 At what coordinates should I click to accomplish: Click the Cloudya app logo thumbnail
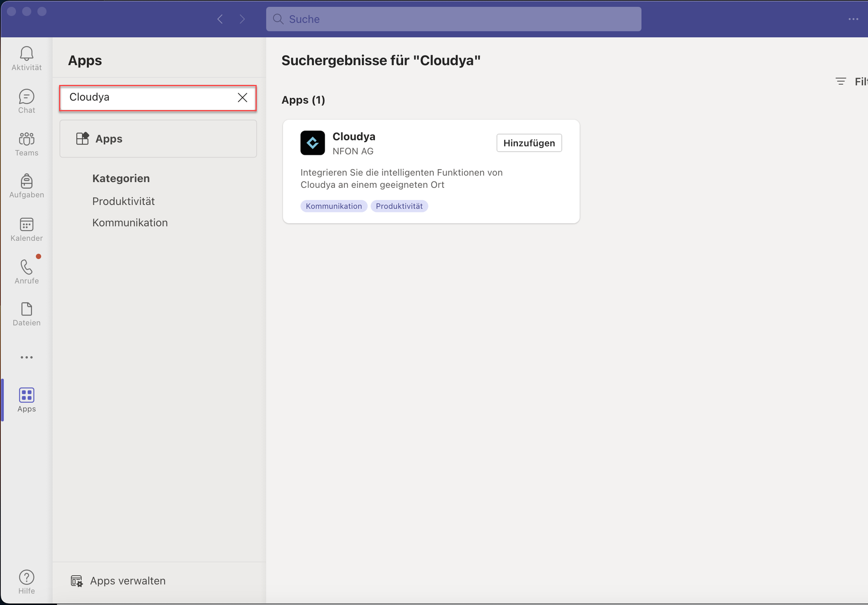tap(312, 143)
